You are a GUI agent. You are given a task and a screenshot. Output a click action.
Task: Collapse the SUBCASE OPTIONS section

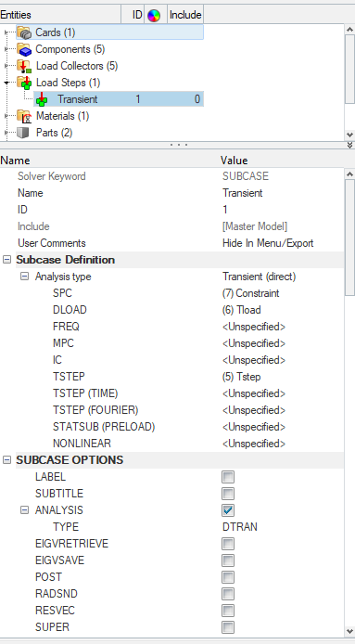pyautogui.click(x=7, y=460)
